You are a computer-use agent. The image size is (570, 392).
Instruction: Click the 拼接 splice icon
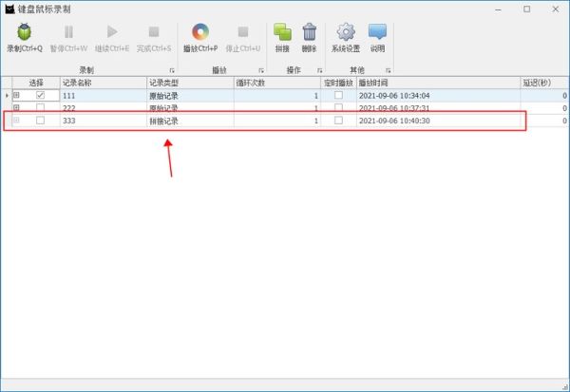coord(282,38)
